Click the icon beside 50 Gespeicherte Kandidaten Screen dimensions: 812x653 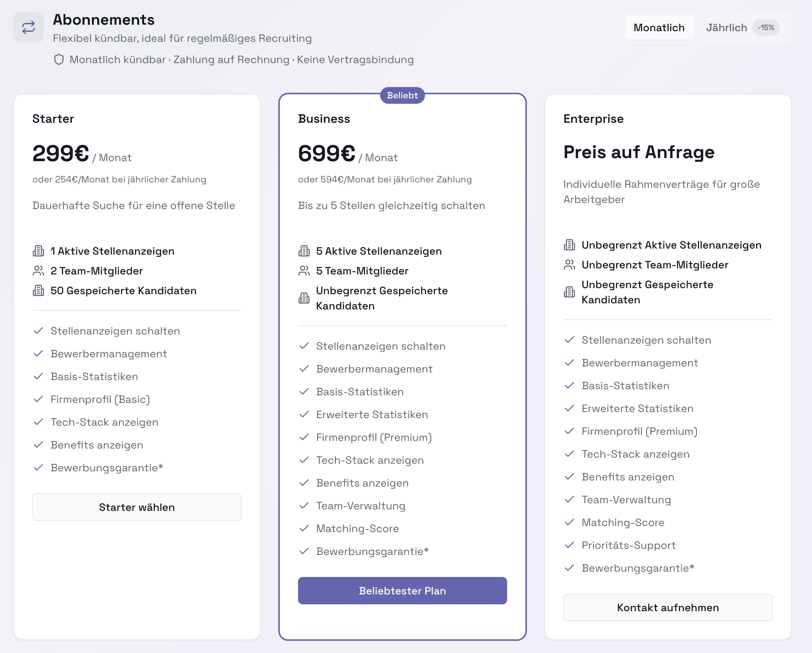(38, 290)
